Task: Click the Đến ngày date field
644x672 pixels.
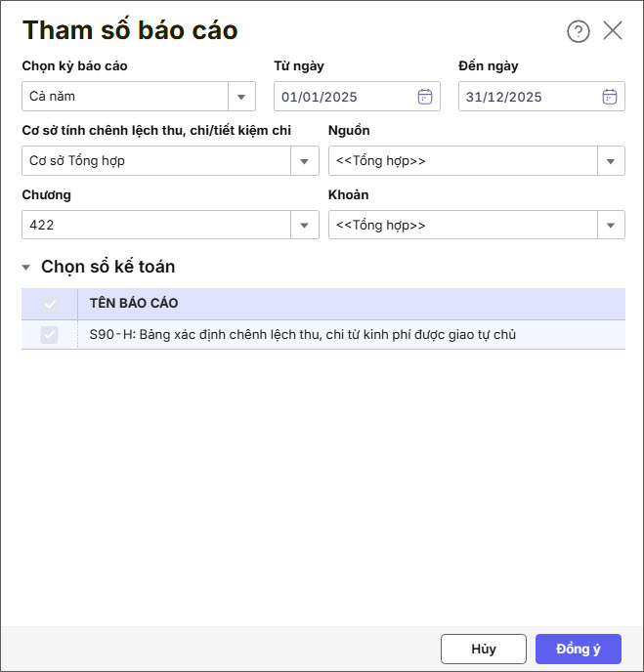Action: [526, 97]
